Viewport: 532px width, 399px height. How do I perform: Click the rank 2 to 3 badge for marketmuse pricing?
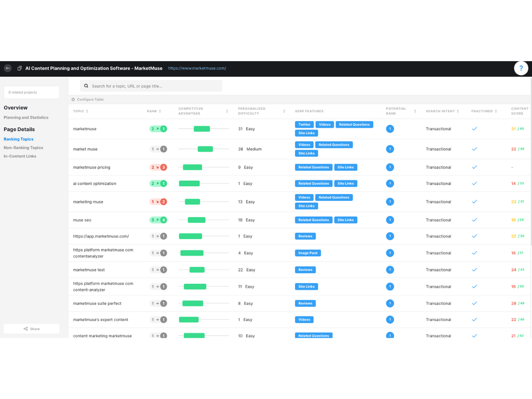pyautogui.click(x=158, y=167)
